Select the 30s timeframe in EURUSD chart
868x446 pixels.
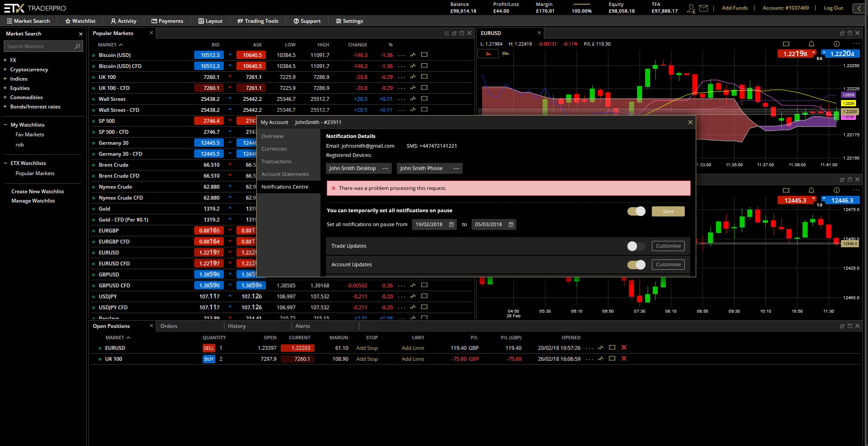505,54
